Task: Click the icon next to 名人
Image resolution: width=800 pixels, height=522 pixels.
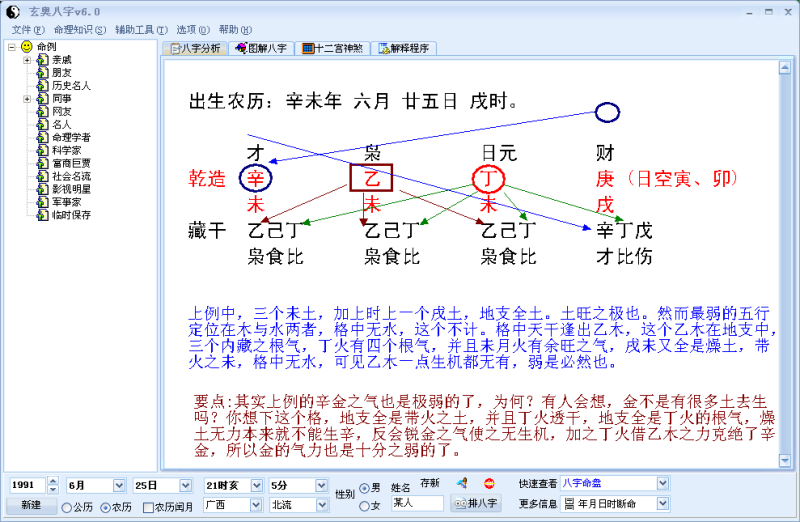Action: pyautogui.click(x=42, y=125)
